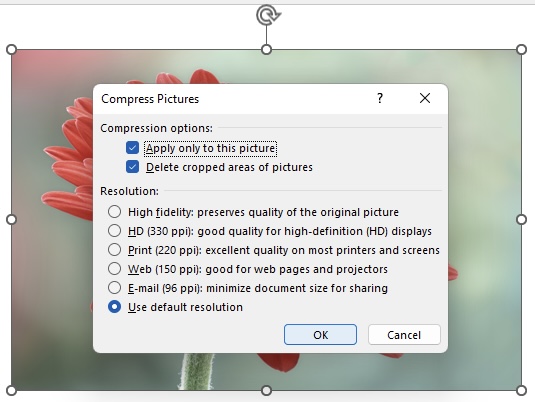The height and width of the screenshot is (402, 535).
Task: Cancel the Compress Pictures dialog
Action: point(404,335)
